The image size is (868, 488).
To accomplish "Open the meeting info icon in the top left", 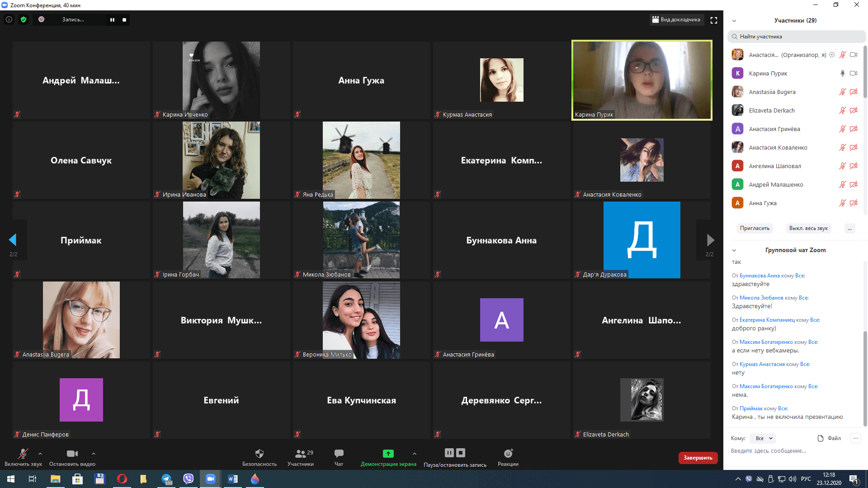I will [9, 19].
